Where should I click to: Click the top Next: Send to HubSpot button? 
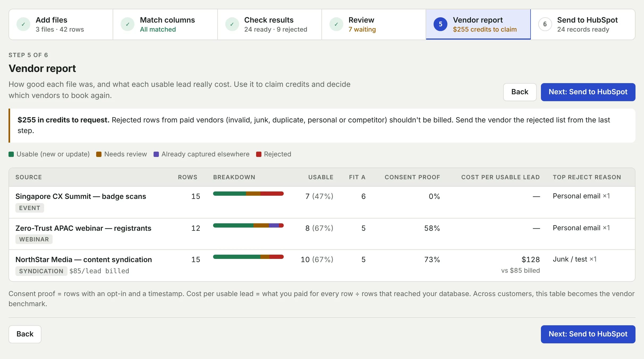click(x=588, y=92)
